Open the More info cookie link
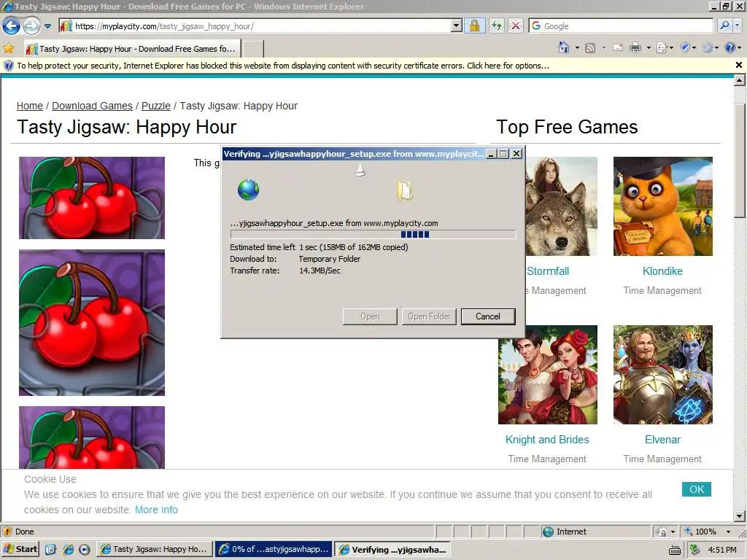This screenshot has height=560, width=747. click(156, 510)
